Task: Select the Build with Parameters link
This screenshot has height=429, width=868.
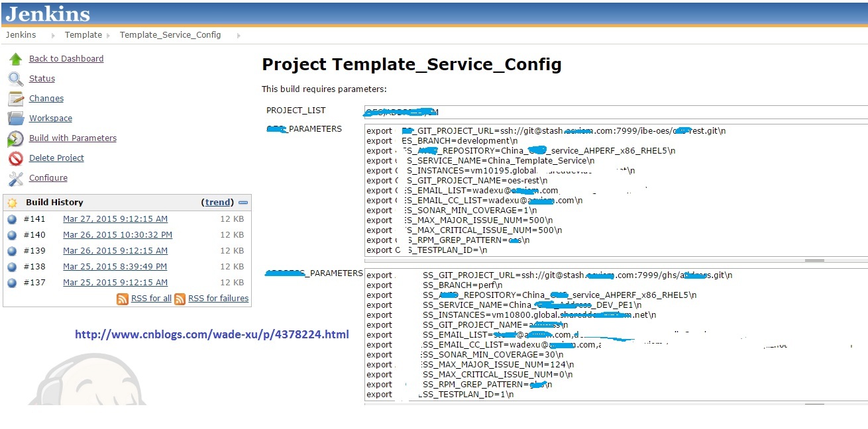Action: 73,138
